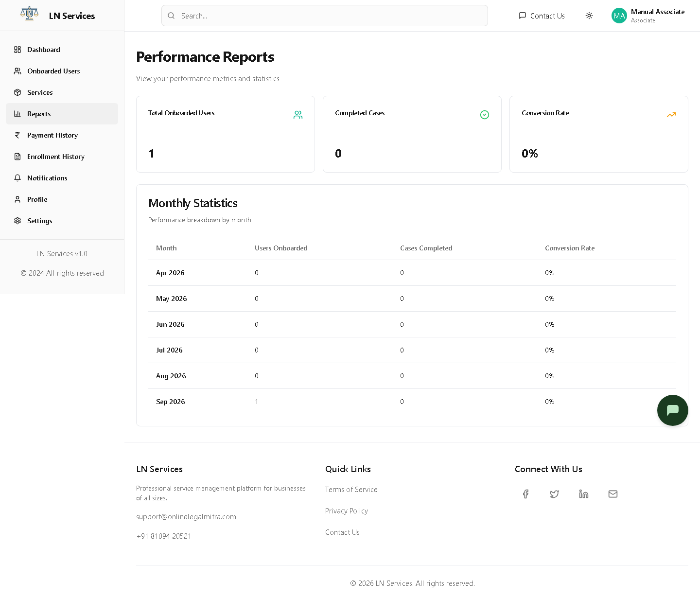700x616 pixels.
Task: Open Profile from the sidebar
Action: click(x=62, y=199)
